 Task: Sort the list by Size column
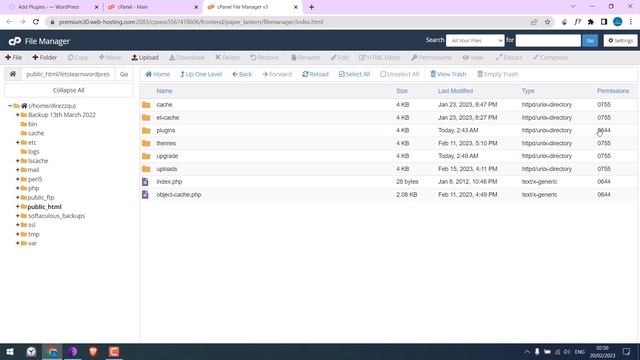pos(402,91)
